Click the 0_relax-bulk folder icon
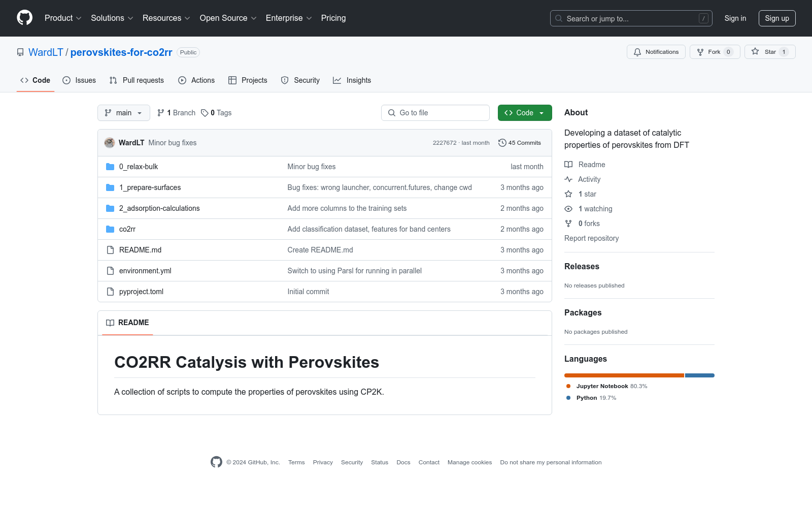The width and height of the screenshot is (812, 508). pyautogui.click(x=110, y=167)
